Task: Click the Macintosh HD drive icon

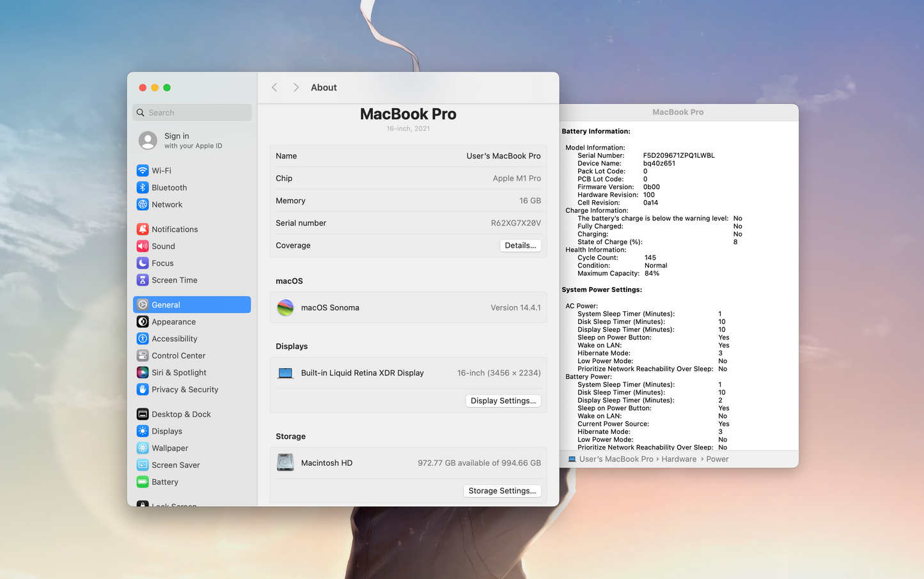Action: click(x=285, y=463)
